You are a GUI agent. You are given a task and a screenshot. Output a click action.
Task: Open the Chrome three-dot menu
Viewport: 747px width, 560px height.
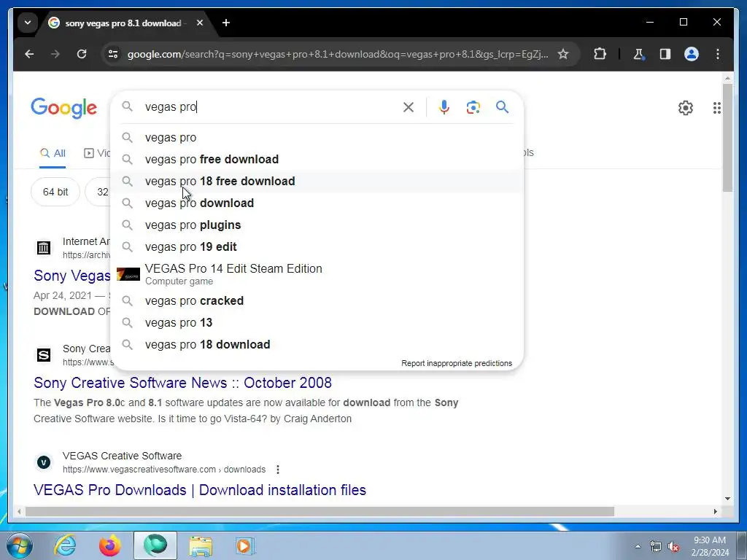[718, 54]
